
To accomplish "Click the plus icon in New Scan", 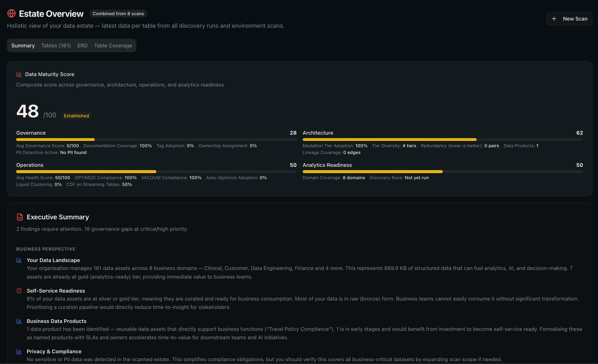I will point(554,19).
